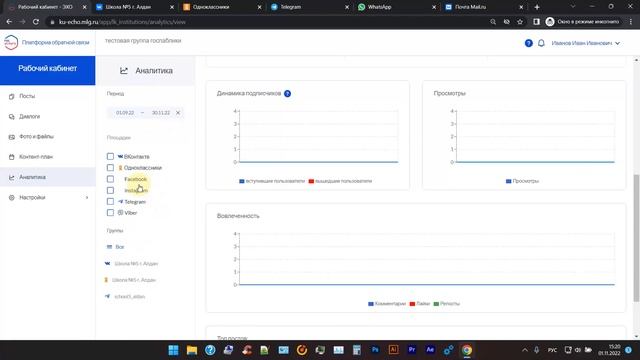640x360 pixels.
Task: Toggle the вступившие пользователи blue legend swatch
Action: tap(242, 181)
